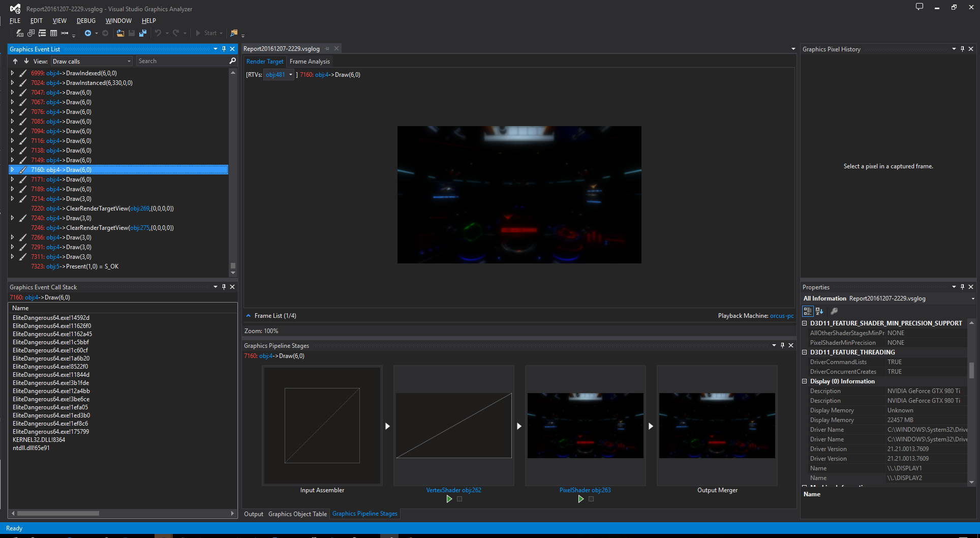980x538 pixels.
Task: Click the search magnifier in Event List
Action: (x=233, y=61)
